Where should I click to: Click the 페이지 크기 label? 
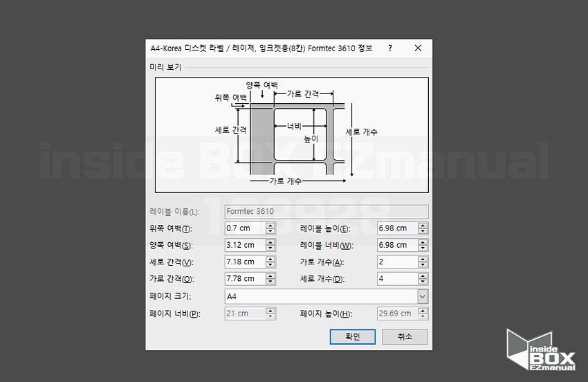pos(170,296)
